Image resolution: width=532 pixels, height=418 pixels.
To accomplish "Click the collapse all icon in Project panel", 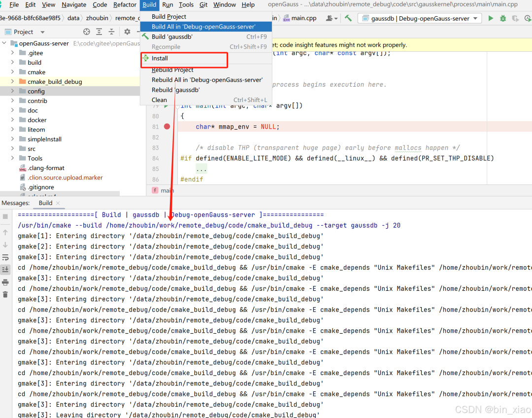I will [x=111, y=32].
